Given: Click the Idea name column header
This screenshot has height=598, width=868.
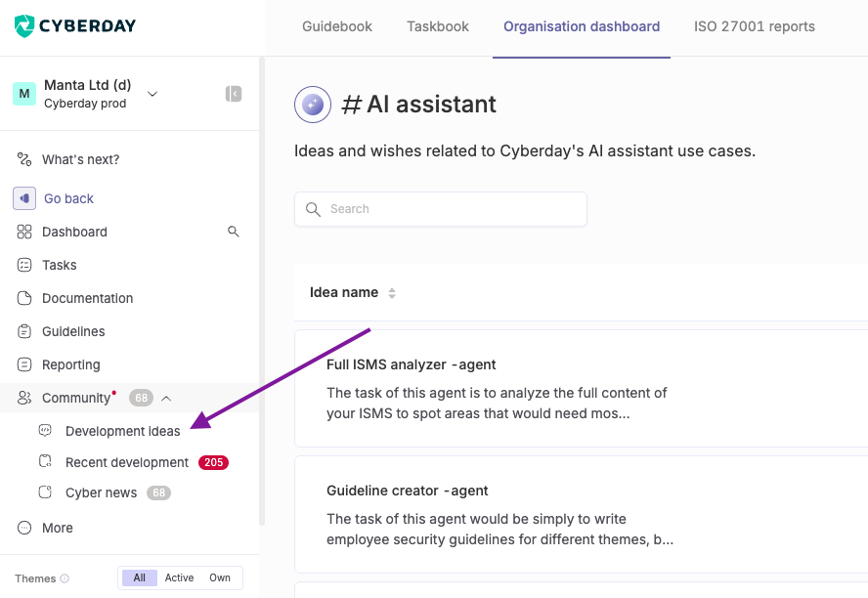Looking at the screenshot, I should coord(344,292).
